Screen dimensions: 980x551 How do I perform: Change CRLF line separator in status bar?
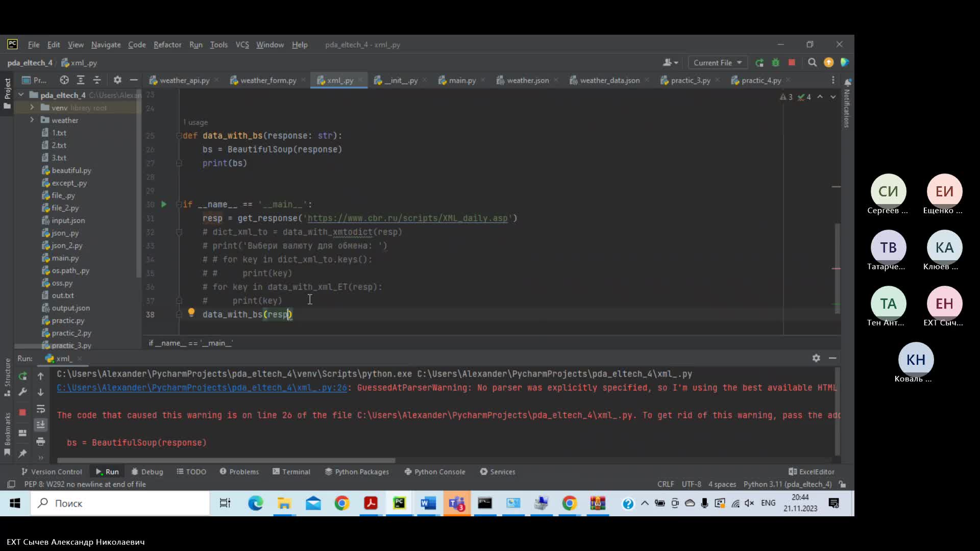(666, 484)
